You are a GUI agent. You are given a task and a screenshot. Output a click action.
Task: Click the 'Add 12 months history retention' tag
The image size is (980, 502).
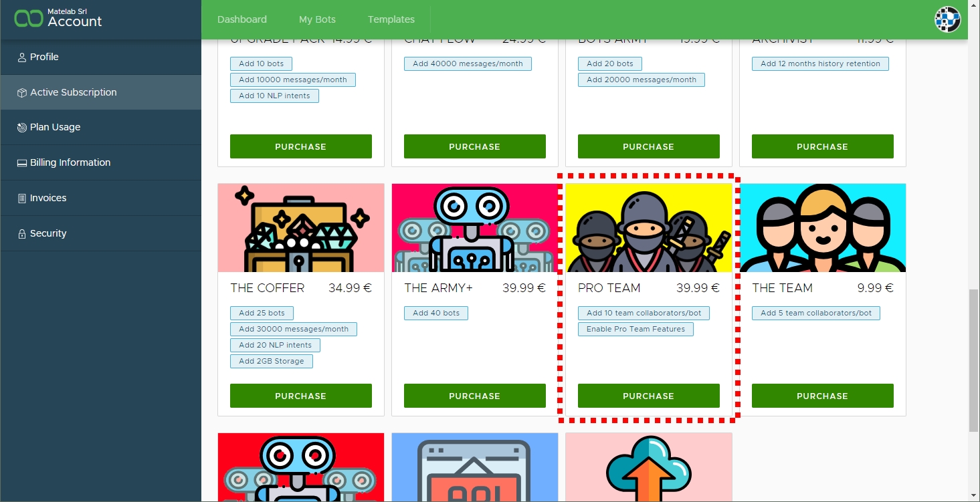(820, 64)
